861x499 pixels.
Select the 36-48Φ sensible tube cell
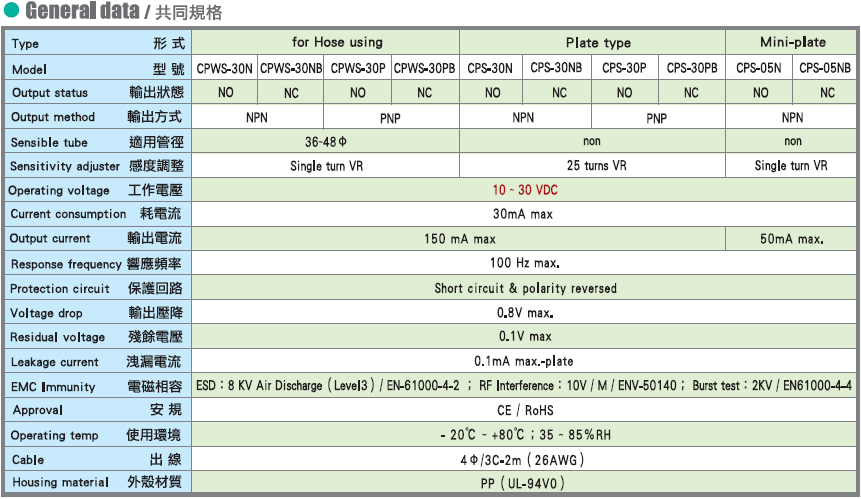coord(325,141)
